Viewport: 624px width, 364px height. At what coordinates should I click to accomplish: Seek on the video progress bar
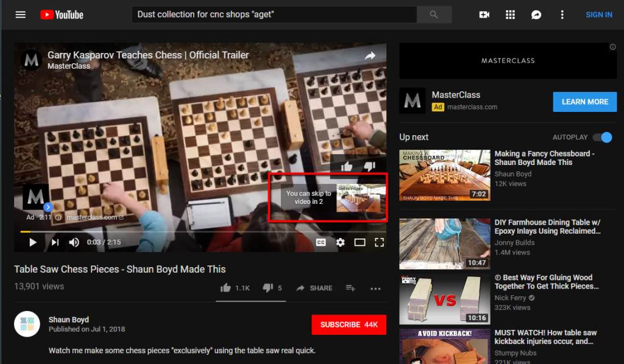point(203,231)
